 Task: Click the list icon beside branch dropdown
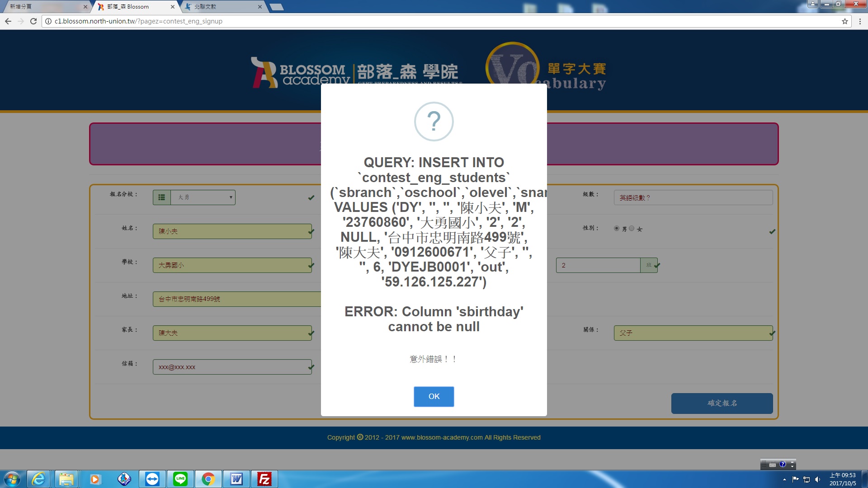tap(161, 197)
